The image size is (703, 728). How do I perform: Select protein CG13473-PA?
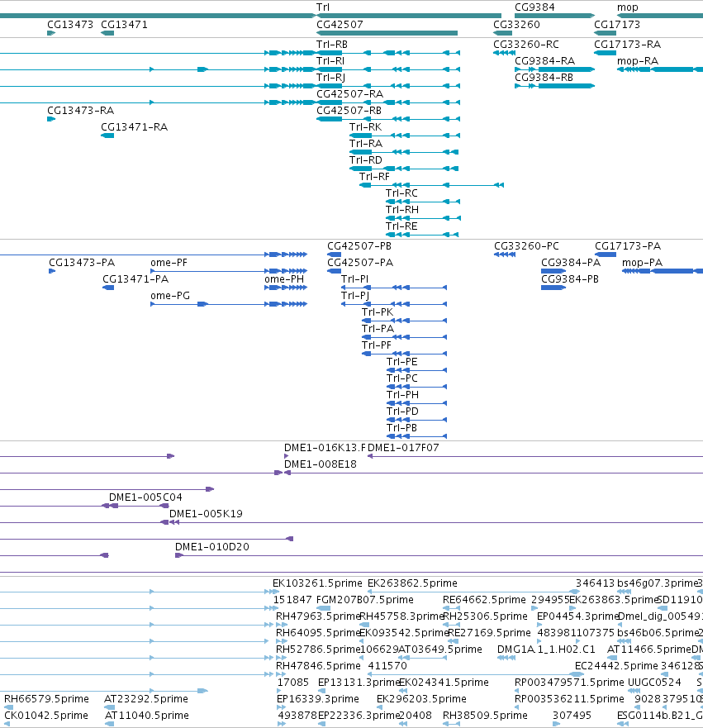pos(82,262)
